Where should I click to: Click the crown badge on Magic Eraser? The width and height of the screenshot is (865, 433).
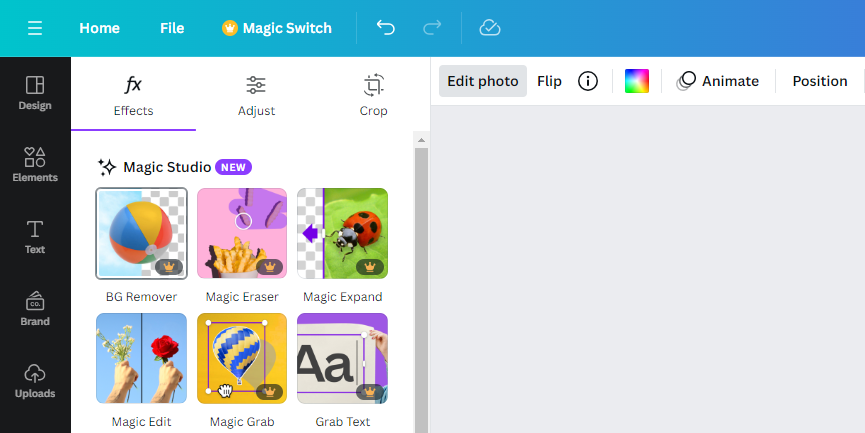click(270, 267)
